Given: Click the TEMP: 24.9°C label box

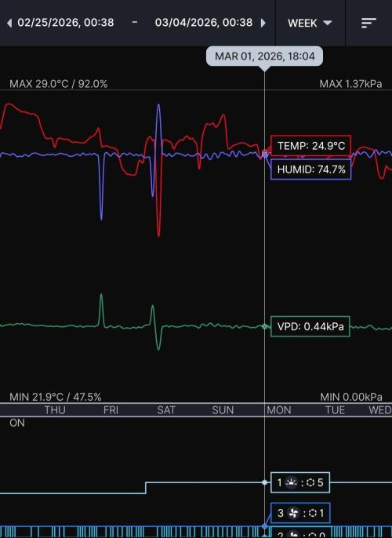Looking at the screenshot, I should 310,146.
